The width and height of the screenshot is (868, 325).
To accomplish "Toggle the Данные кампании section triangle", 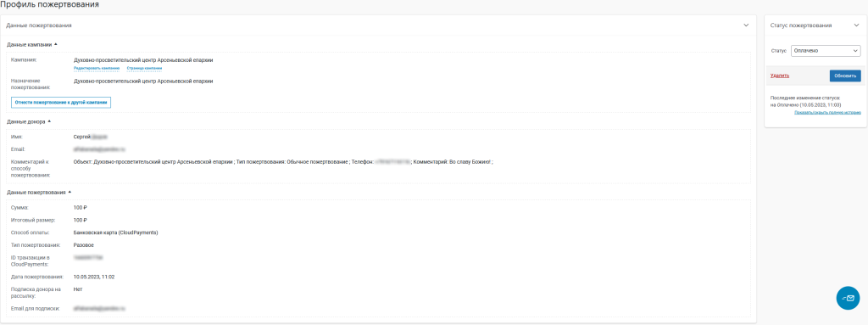I will coord(56,44).
